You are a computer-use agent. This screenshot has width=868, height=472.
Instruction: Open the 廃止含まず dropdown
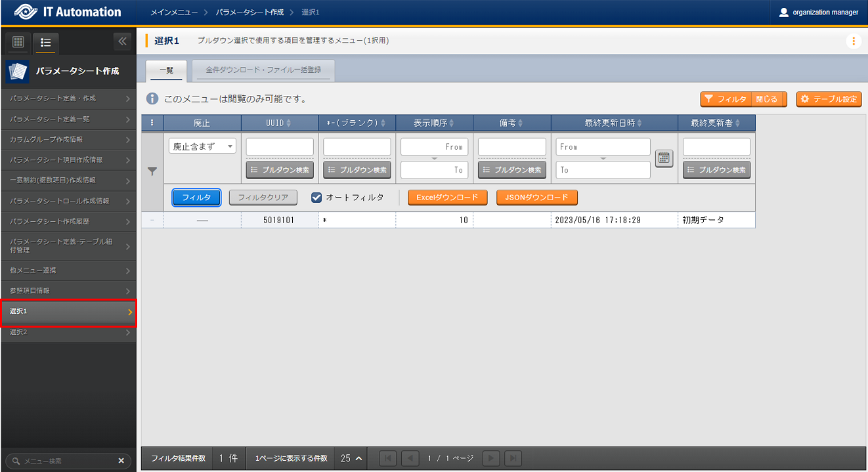click(x=202, y=147)
